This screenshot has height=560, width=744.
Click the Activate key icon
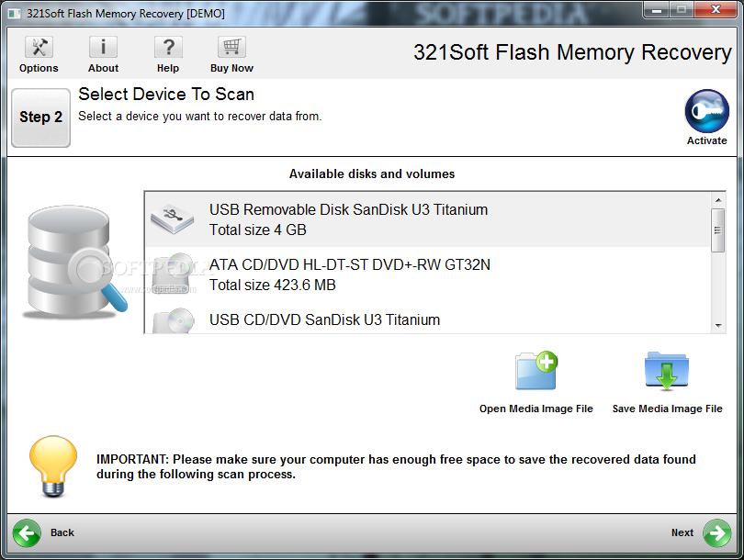(x=706, y=111)
